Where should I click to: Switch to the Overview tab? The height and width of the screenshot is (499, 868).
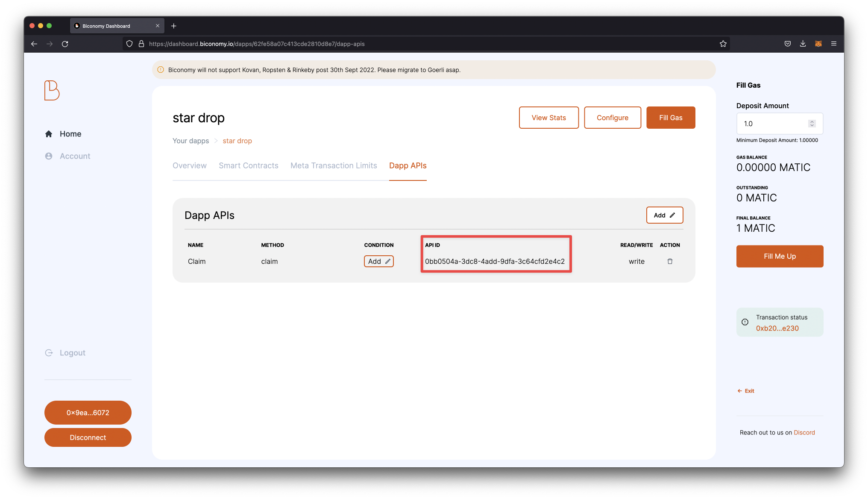189,165
